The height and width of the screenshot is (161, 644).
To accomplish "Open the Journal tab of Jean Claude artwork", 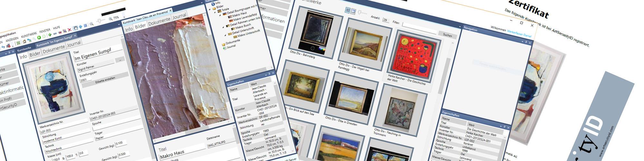I will [x=179, y=16].
